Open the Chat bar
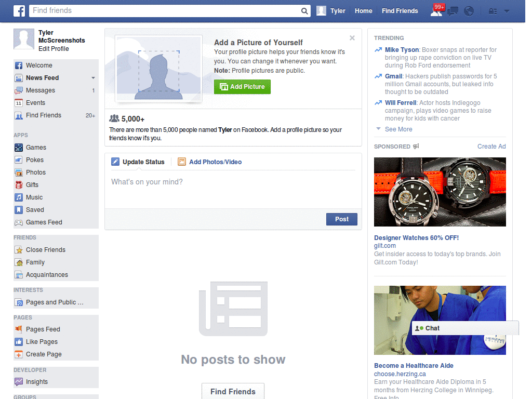This screenshot has height=399, width=532. pos(465,328)
